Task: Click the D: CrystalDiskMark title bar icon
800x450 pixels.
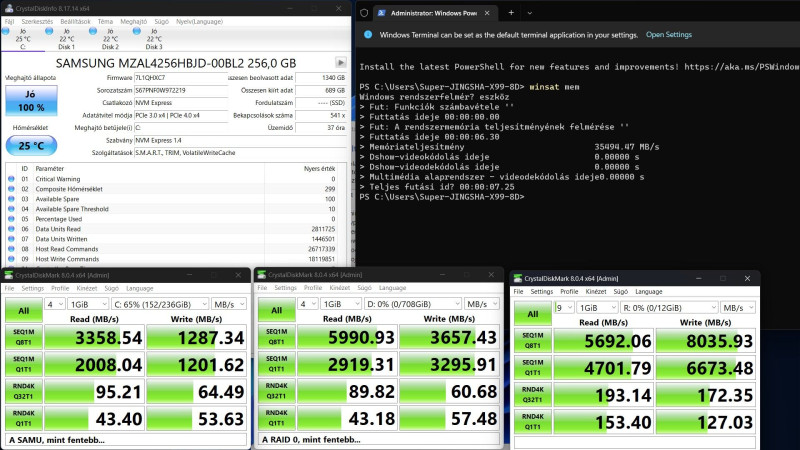Action: (x=262, y=274)
